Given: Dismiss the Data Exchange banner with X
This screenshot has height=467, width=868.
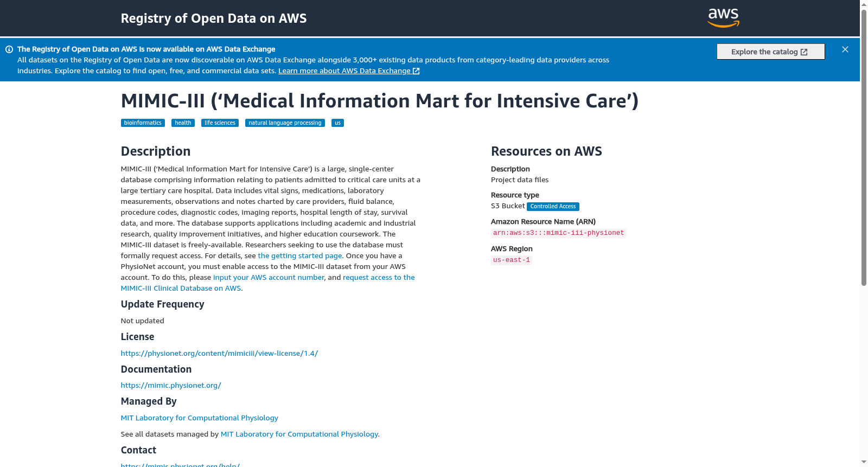Looking at the screenshot, I should pos(845,49).
